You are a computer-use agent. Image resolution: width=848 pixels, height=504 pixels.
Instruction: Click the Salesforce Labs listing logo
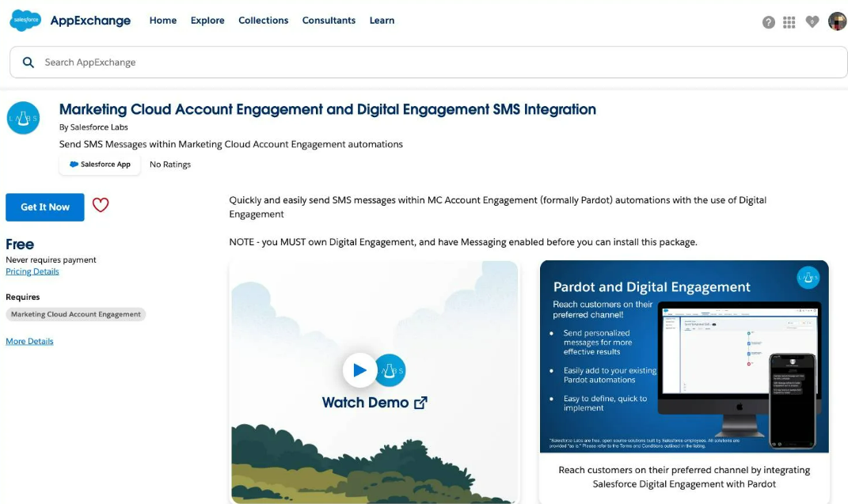pos(23,118)
